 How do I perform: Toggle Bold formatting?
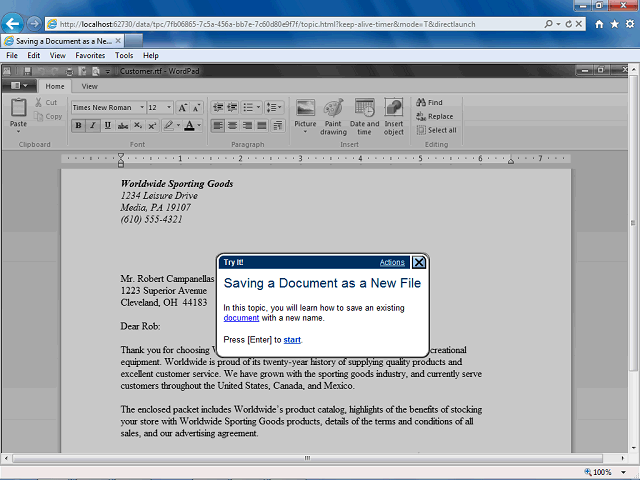78,126
